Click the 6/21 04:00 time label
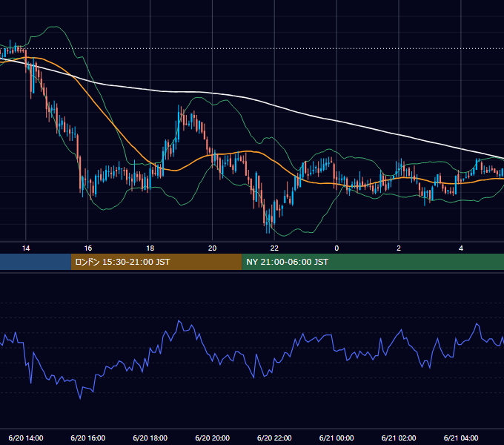The height and width of the screenshot is (445, 504). pos(461,438)
